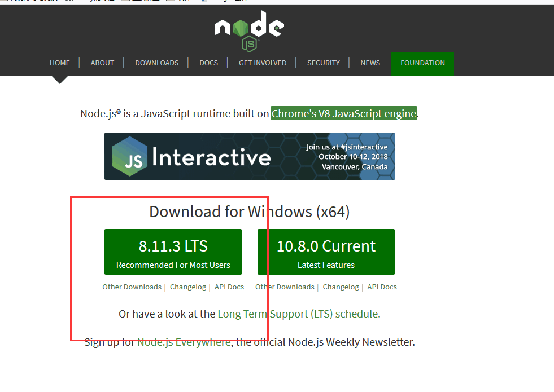Follow the Chrome's V8 JavaScript engine link
Image resolution: width=554 pixels, height=392 pixels.
pos(344,113)
